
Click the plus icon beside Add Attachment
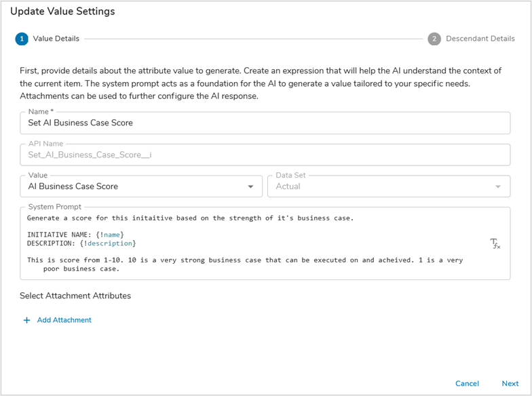(27, 320)
